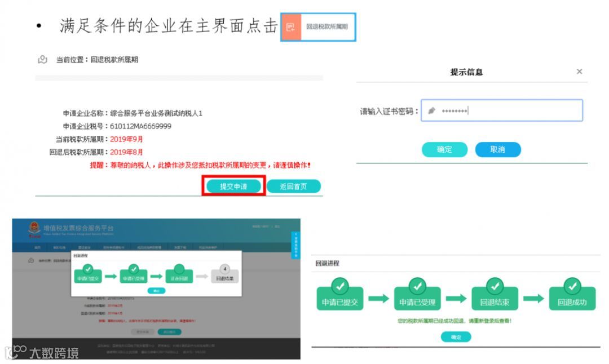Click the 回退进程 heading in right panel
Screen dimensions: 609x364
click(x=327, y=263)
